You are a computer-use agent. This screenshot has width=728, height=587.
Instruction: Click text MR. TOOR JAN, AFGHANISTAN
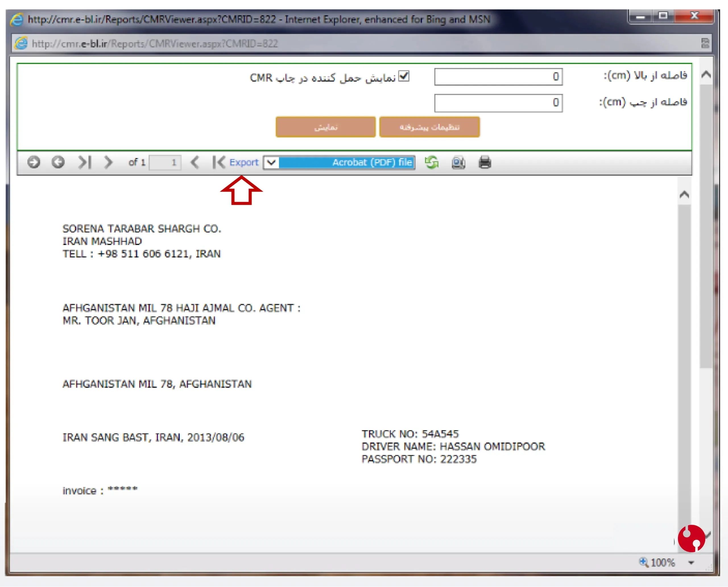point(139,320)
